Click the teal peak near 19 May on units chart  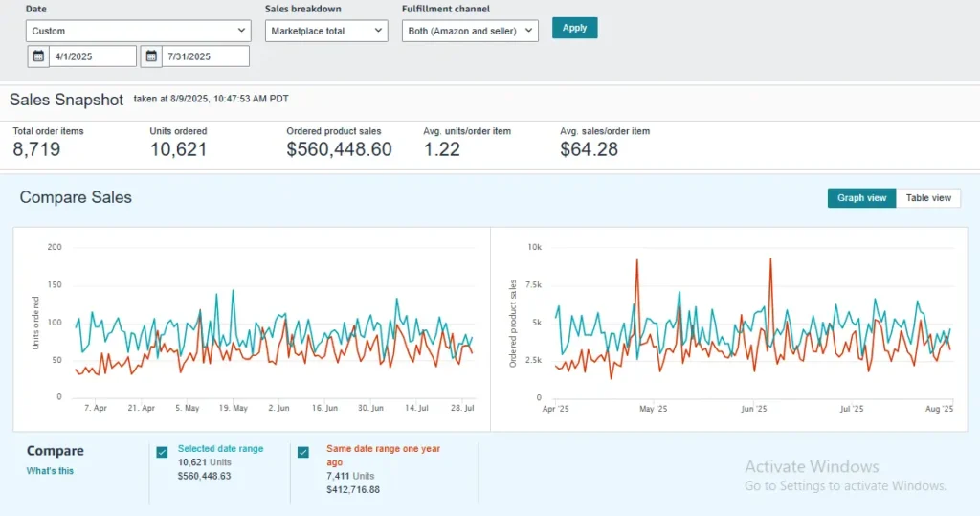tap(233, 293)
